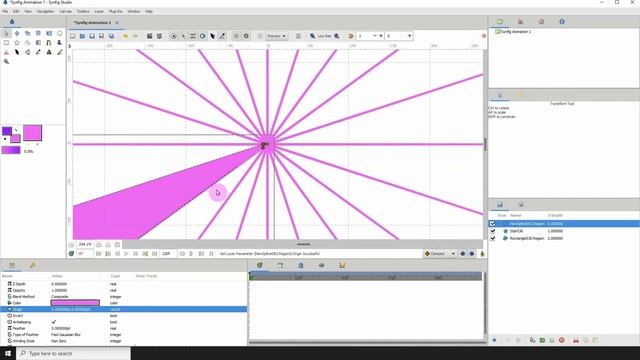Click the Windows taskbar search box

coord(73,353)
